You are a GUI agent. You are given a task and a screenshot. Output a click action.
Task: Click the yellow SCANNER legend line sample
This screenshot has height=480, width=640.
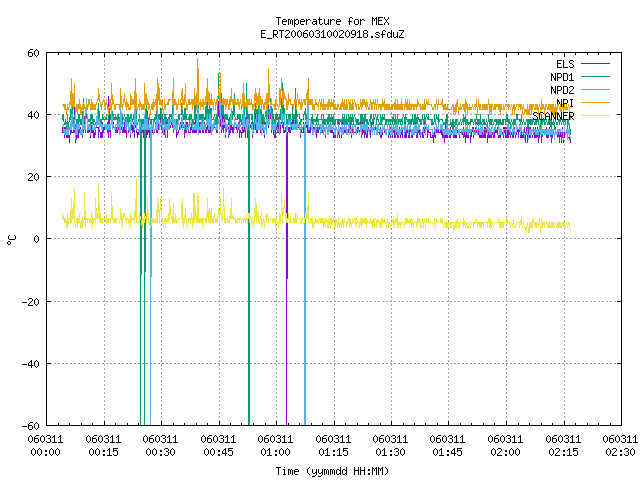595,116
